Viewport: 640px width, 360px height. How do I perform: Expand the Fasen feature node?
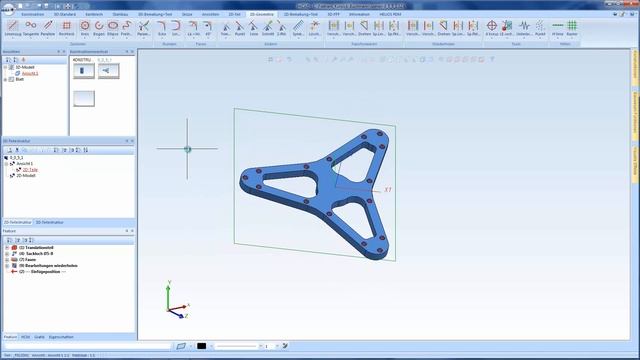click(7, 260)
